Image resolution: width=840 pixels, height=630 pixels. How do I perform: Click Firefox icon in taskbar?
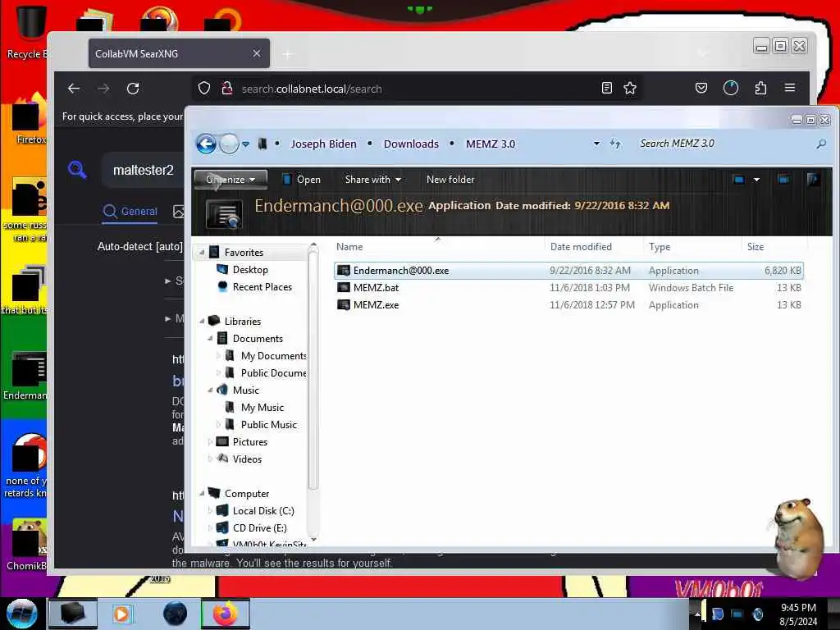pos(225,614)
